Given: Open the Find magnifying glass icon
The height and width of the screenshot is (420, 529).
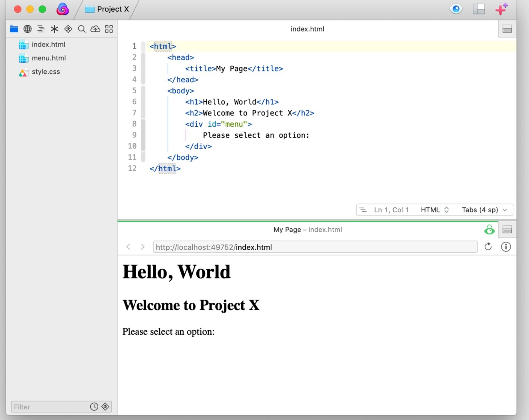Looking at the screenshot, I should [x=82, y=29].
